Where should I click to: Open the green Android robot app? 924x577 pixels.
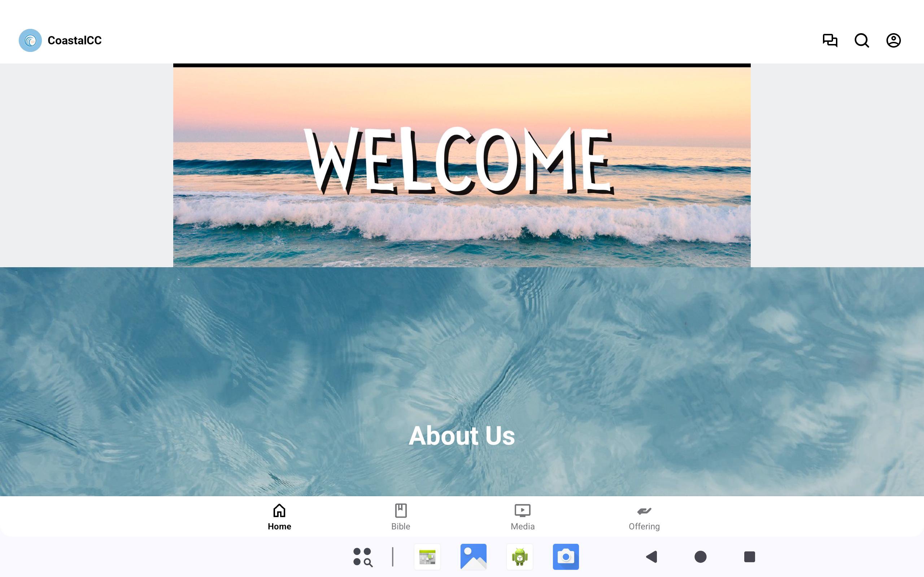pyautogui.click(x=520, y=557)
